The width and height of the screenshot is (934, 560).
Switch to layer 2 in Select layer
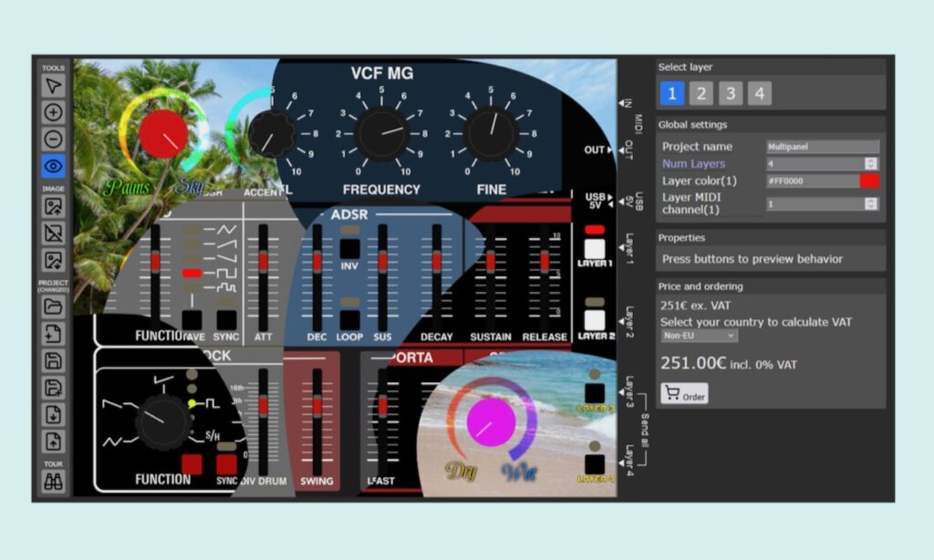click(x=701, y=92)
